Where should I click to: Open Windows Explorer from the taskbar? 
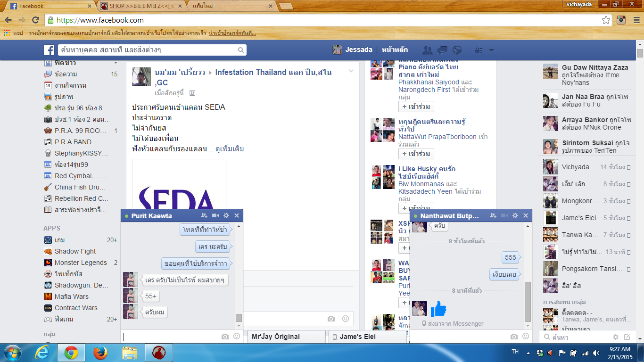(129, 353)
